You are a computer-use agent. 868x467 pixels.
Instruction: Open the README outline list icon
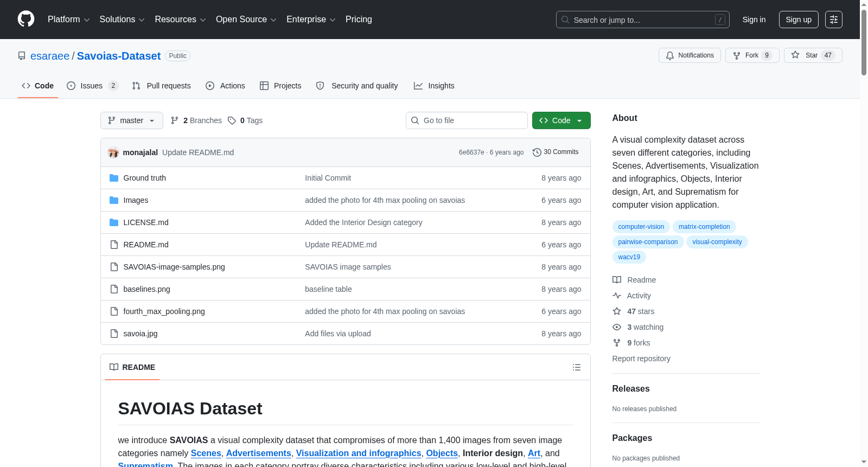click(576, 367)
